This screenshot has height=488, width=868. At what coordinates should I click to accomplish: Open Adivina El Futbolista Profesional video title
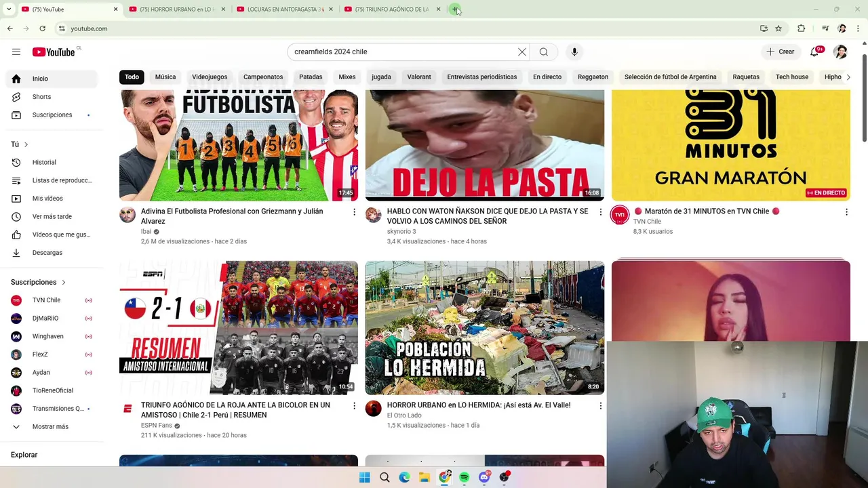(x=232, y=216)
